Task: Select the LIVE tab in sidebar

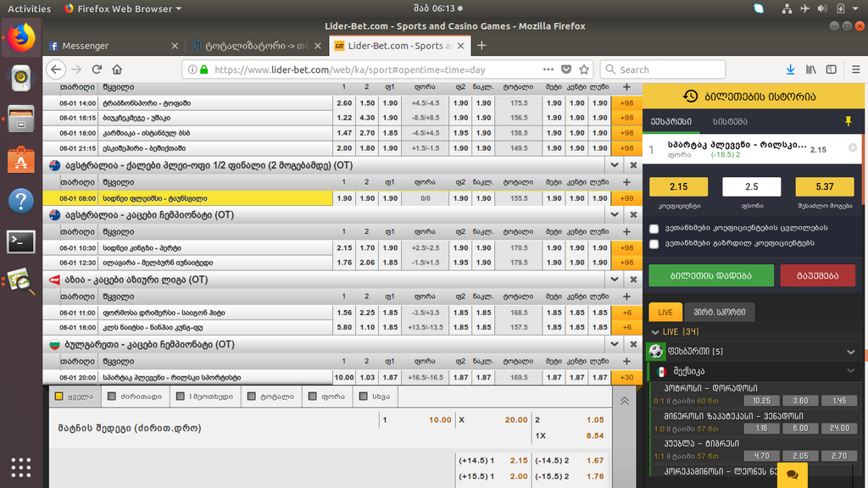Action: coord(665,312)
